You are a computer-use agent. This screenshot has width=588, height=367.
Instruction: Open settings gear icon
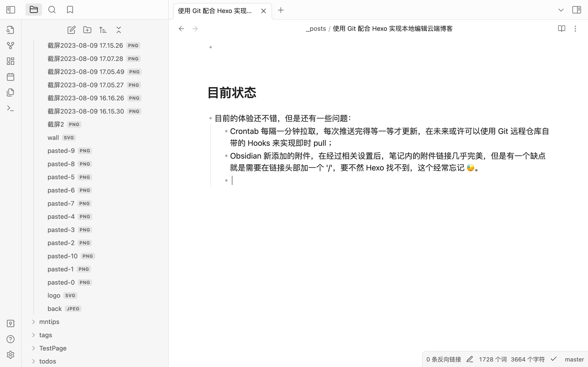point(10,355)
